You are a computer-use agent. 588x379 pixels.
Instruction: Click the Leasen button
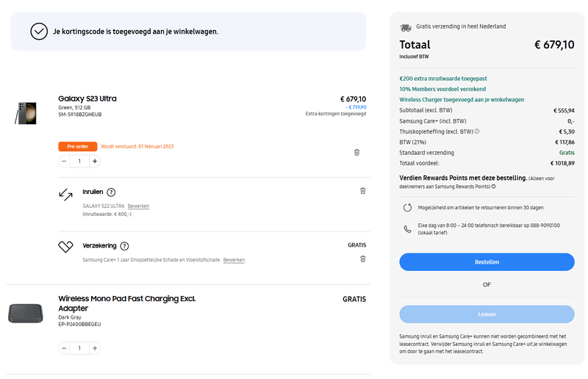point(487,314)
